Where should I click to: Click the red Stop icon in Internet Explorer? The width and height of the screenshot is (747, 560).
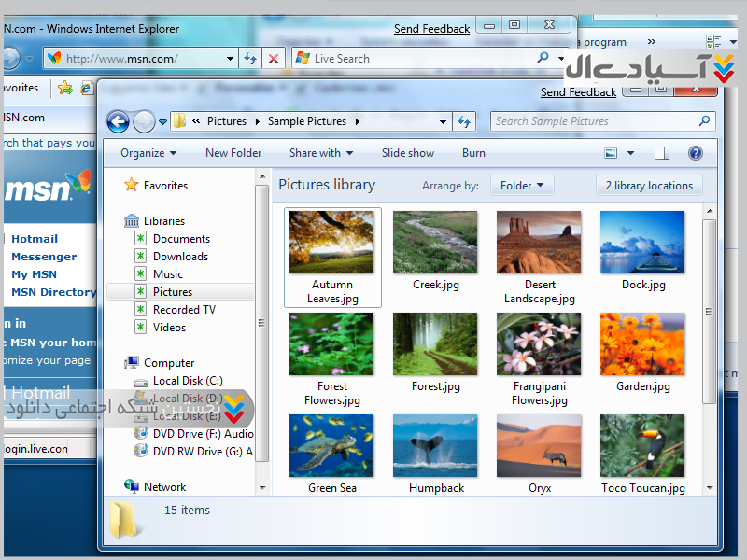(273, 58)
